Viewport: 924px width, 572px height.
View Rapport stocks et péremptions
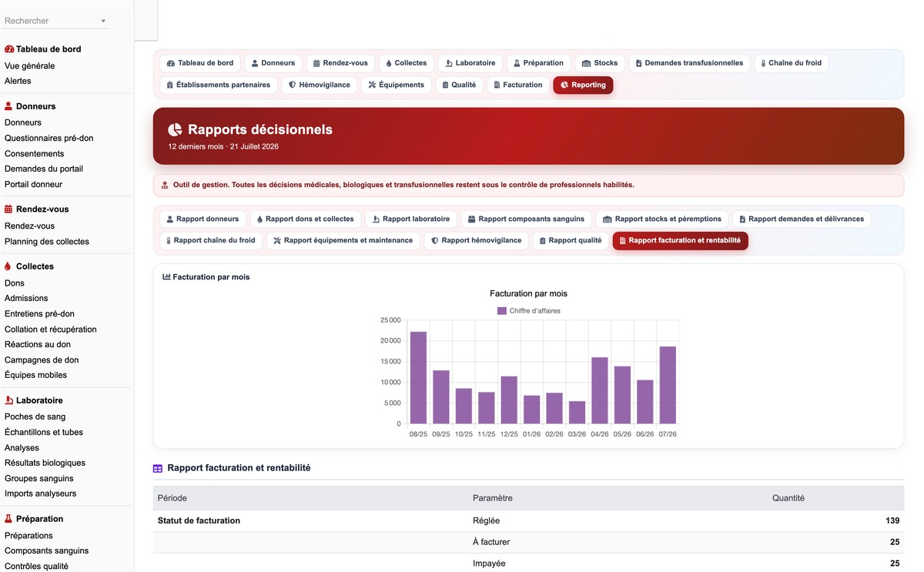662,219
